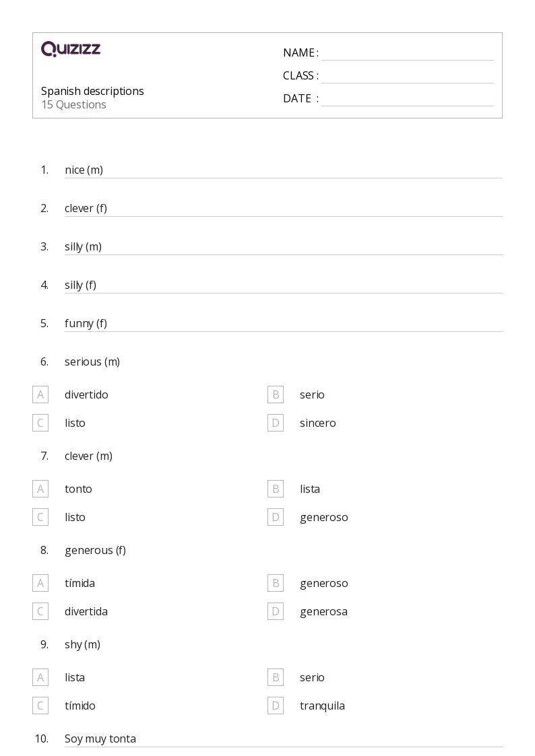Image resolution: width=535 pixels, height=756 pixels.
Task: Select option C tímido for shy (m)
Action: 40,706
